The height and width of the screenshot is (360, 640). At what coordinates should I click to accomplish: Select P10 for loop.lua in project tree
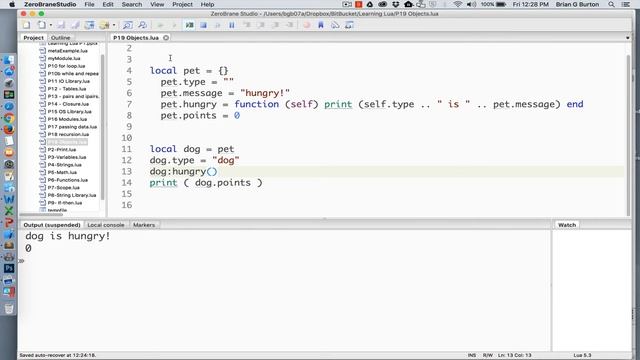point(66,66)
